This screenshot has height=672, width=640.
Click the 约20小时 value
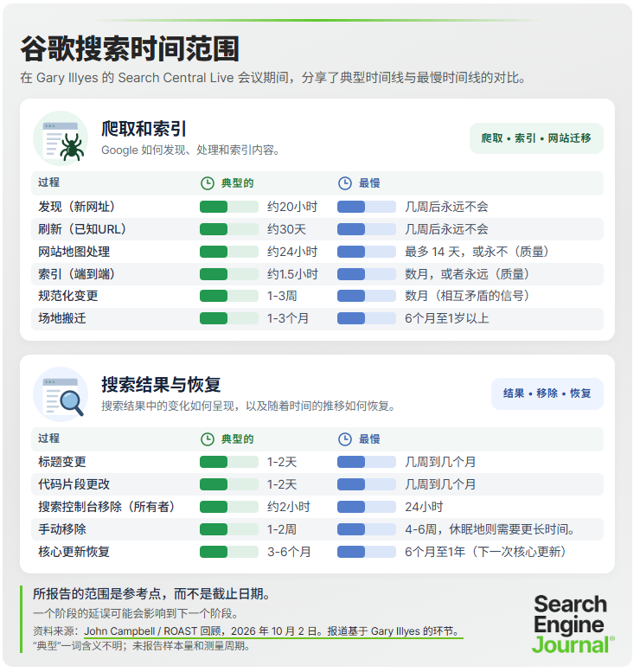tap(292, 207)
